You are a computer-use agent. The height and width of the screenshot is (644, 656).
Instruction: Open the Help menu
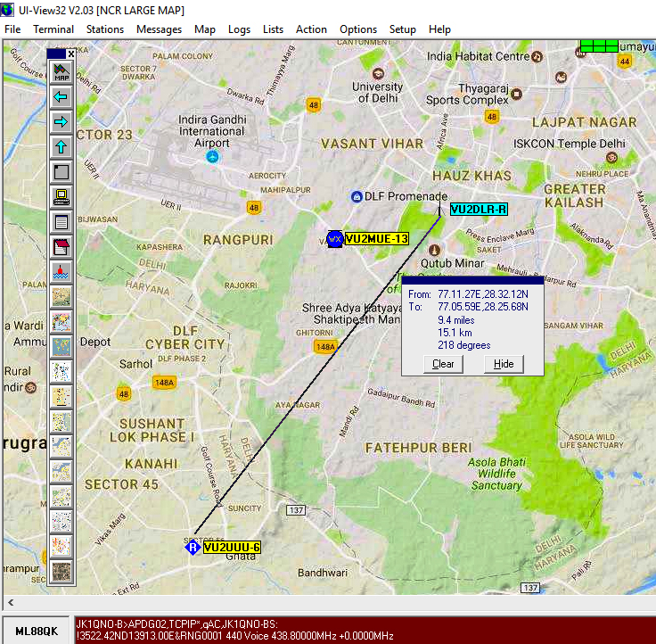click(439, 29)
